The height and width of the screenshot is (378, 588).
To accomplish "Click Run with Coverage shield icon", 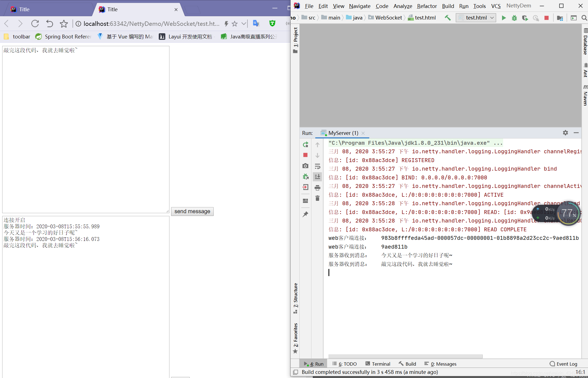I will 525,18.
